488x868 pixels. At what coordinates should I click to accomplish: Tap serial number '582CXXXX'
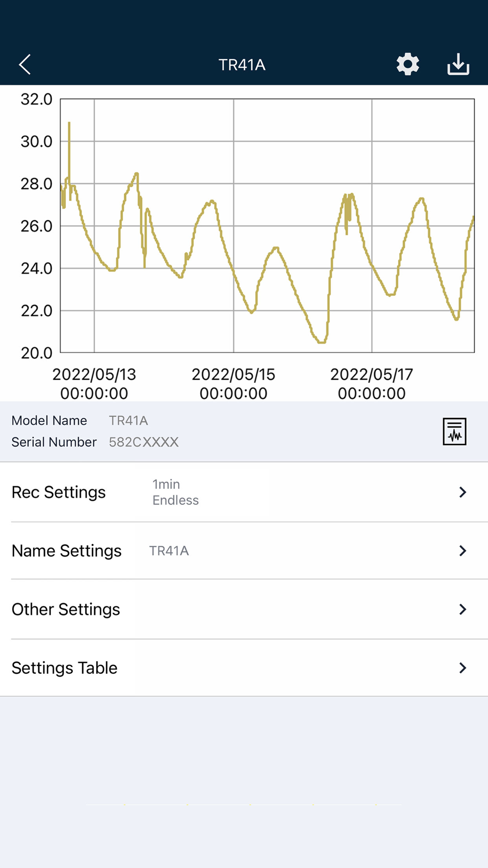143,442
